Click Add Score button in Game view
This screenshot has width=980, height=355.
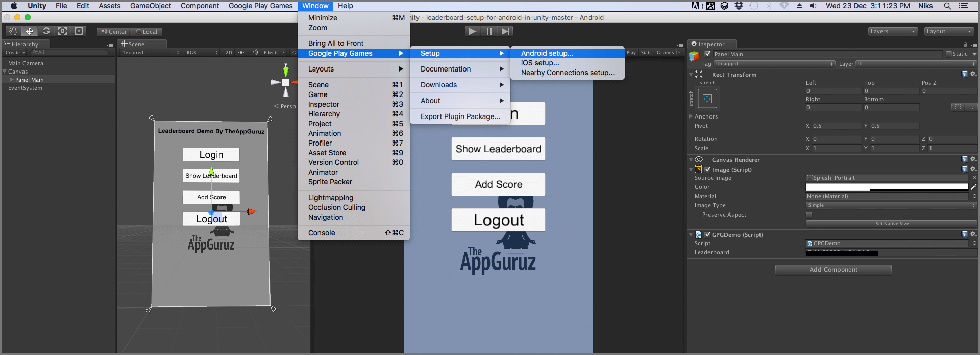point(498,184)
